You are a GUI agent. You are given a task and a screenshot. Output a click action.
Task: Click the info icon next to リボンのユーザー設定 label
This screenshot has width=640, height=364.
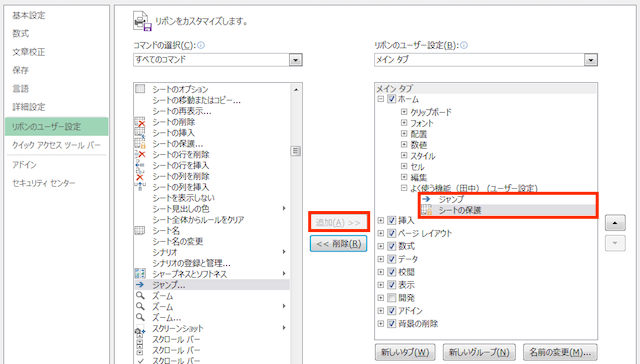464,45
